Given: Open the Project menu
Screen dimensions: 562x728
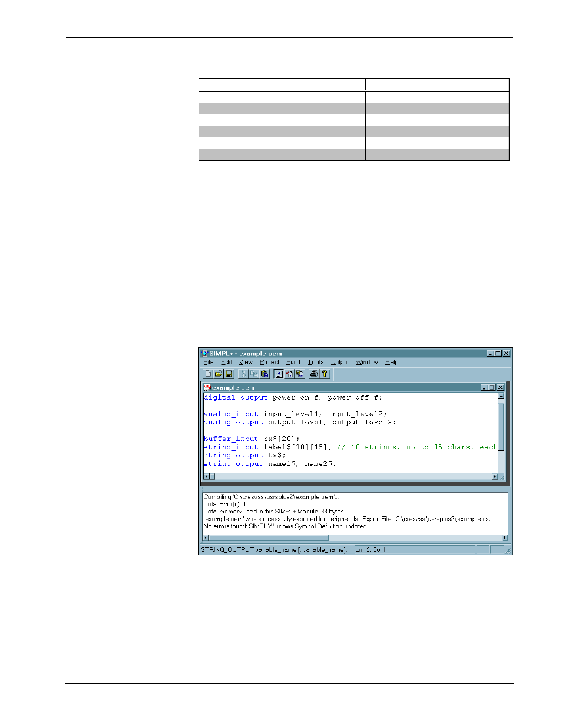Looking at the screenshot, I should tap(270, 362).
